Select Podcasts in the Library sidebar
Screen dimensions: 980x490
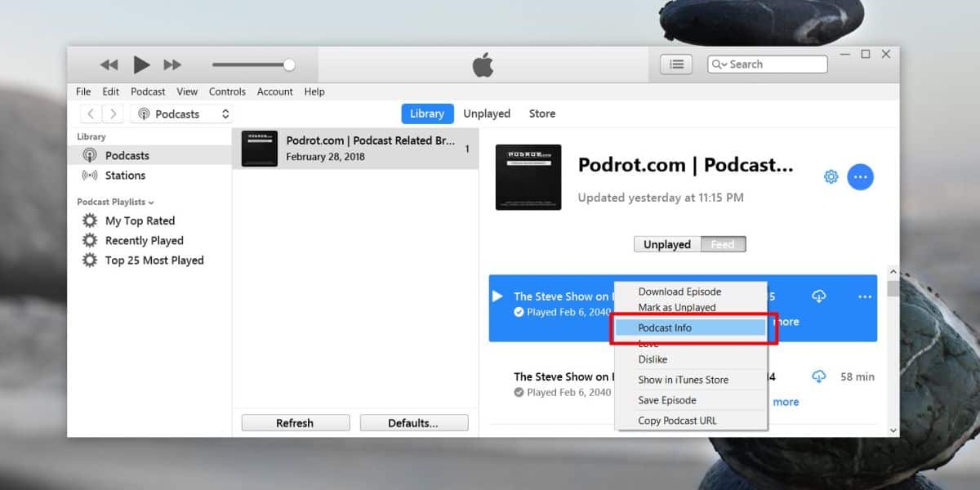[150, 155]
